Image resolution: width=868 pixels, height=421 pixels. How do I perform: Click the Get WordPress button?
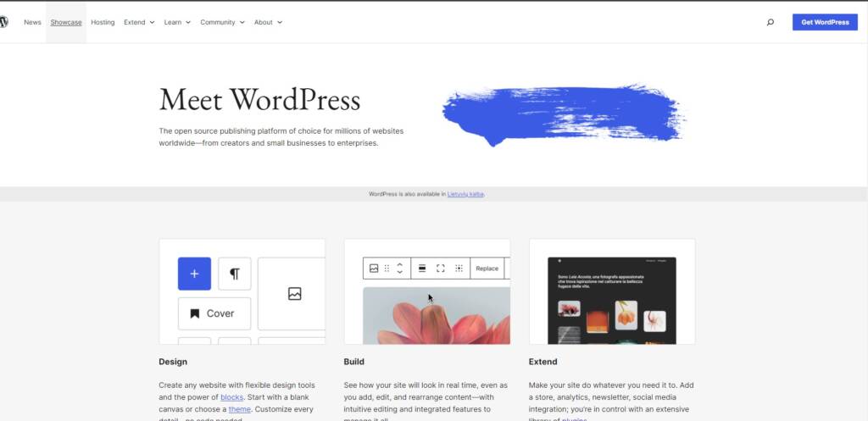point(825,22)
